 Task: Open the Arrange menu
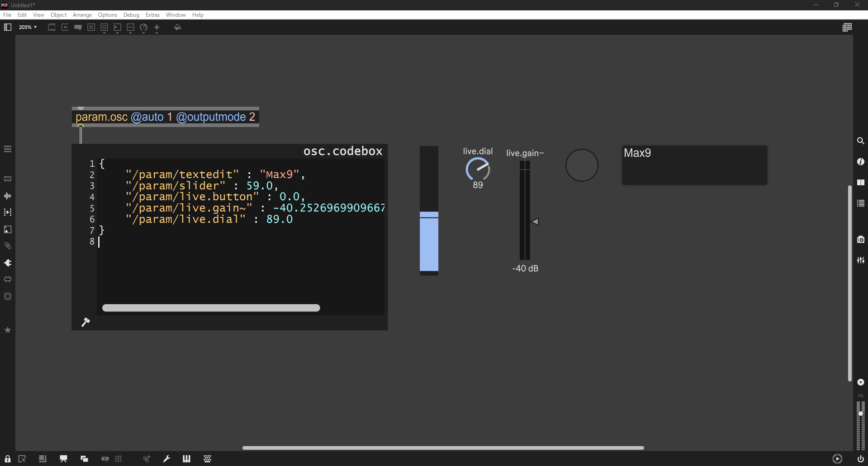(x=82, y=15)
